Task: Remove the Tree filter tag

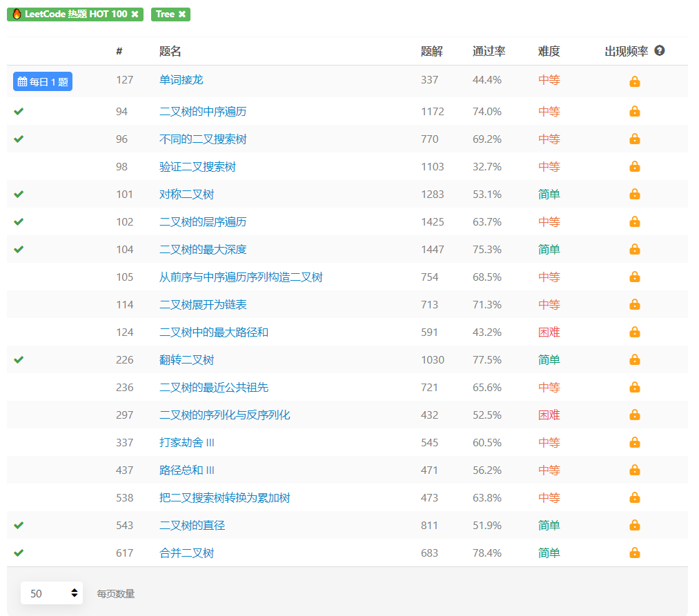Action: pyautogui.click(x=182, y=14)
